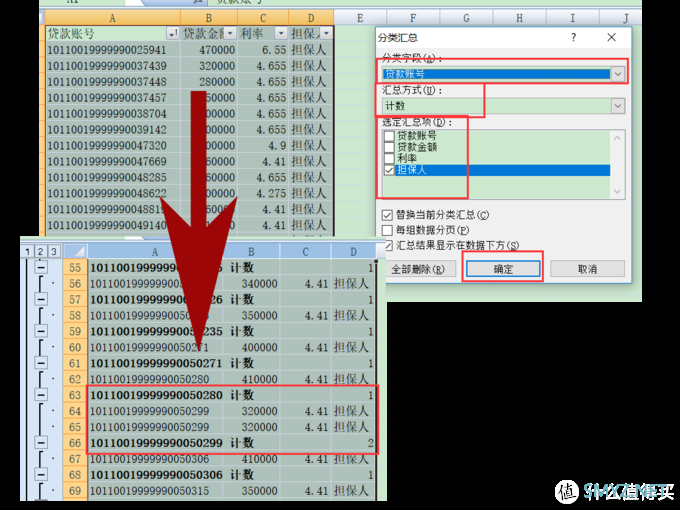The height and width of the screenshot is (510, 680).
Task: Select column D header in upper sheet
Action: tap(311, 18)
